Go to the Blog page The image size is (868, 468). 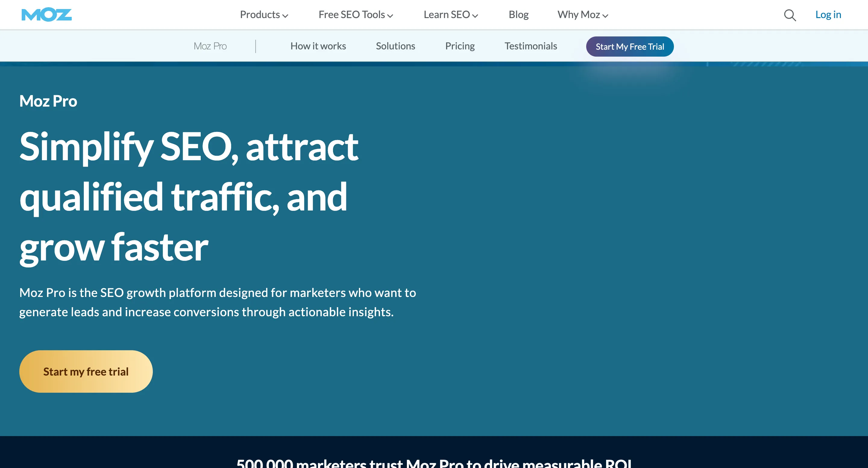519,15
